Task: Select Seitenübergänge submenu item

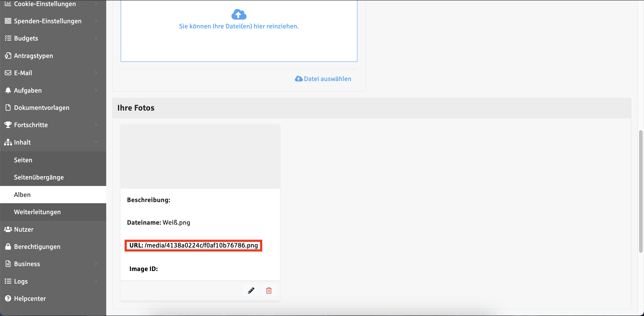Action: coord(39,177)
